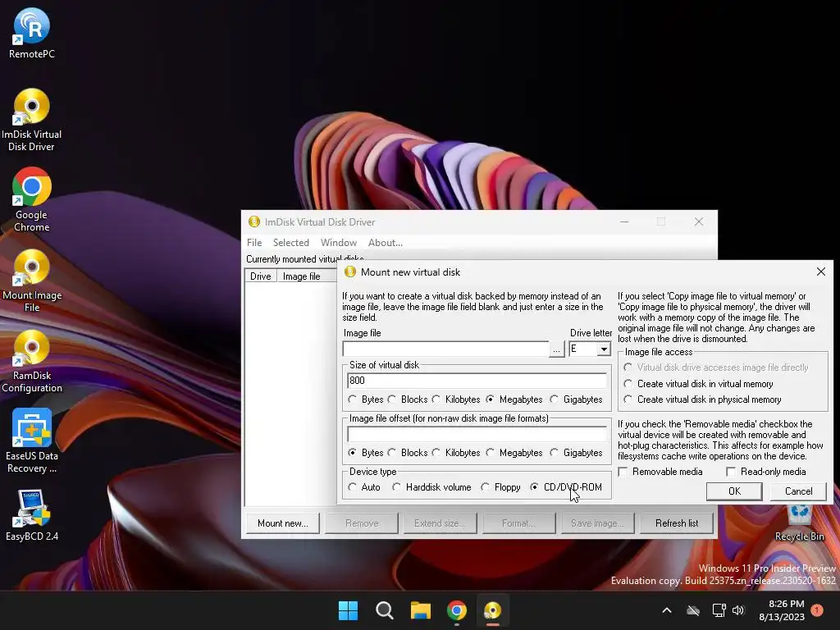840x630 pixels.
Task: Open the About... menu in ImDisk
Action: [386, 243]
